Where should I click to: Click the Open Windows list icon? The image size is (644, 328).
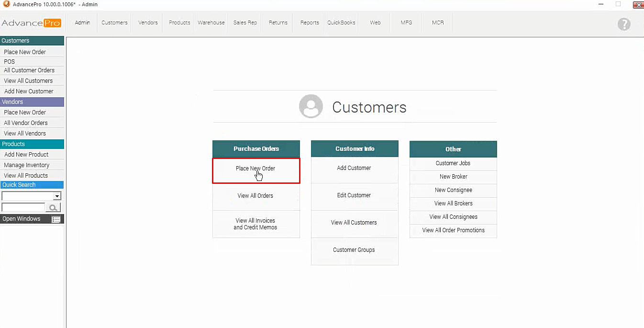[x=56, y=219]
